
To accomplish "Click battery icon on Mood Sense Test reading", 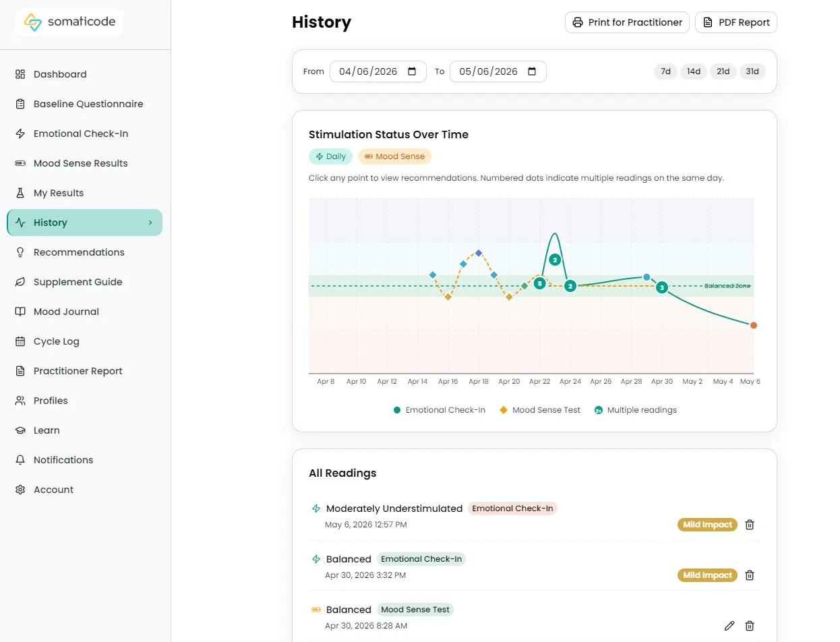I will (316, 610).
